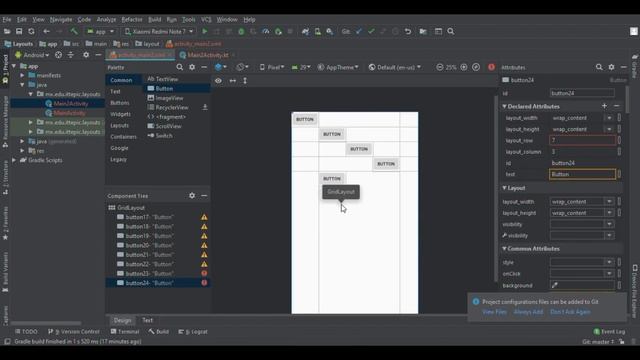The height and width of the screenshot is (360, 640).
Task: Click the Git update project blue check icon
Action: [x=358, y=31]
